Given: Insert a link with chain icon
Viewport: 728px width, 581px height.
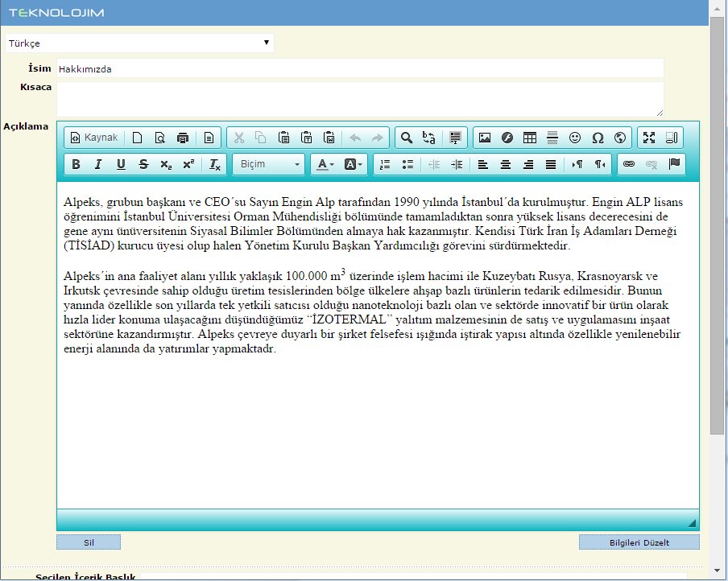Looking at the screenshot, I should [x=629, y=164].
